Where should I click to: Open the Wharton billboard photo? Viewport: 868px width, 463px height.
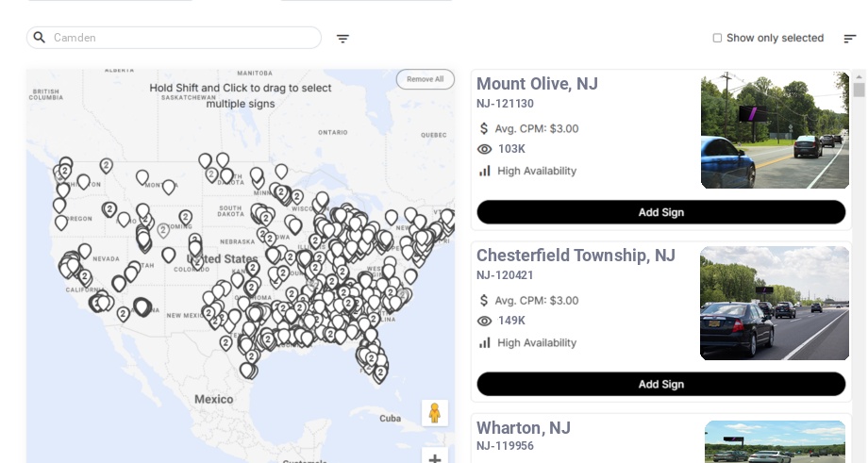(775, 441)
